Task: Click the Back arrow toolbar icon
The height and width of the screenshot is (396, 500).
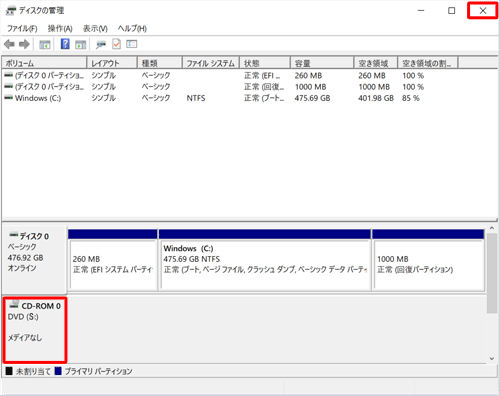Action: tap(9, 44)
